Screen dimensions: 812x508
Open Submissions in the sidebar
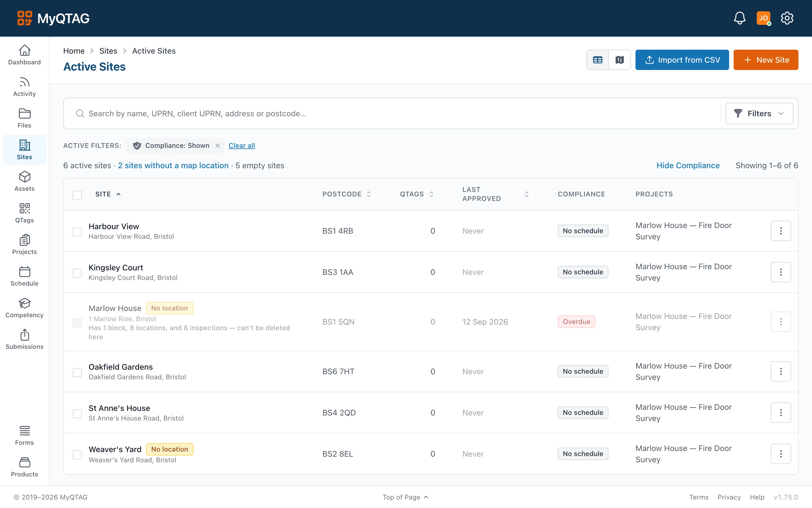[x=25, y=339]
